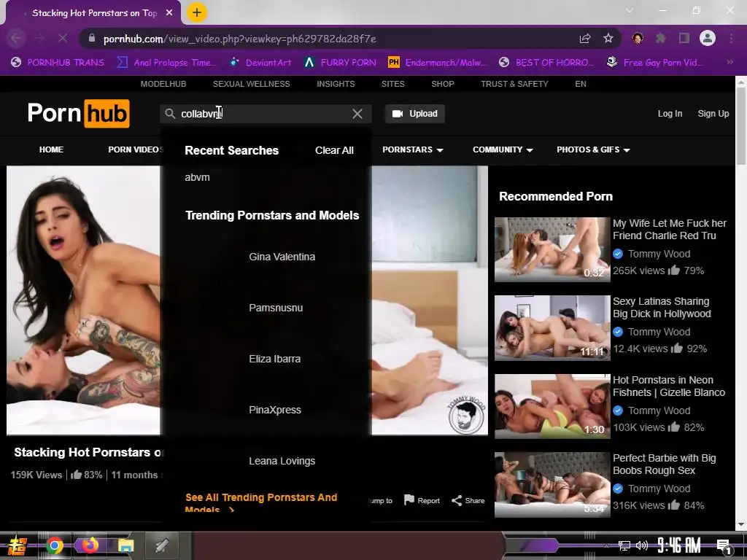Viewport: 747px width, 560px height.
Task: Open See All Trending Pornstars And Models link
Action: pyautogui.click(x=261, y=503)
